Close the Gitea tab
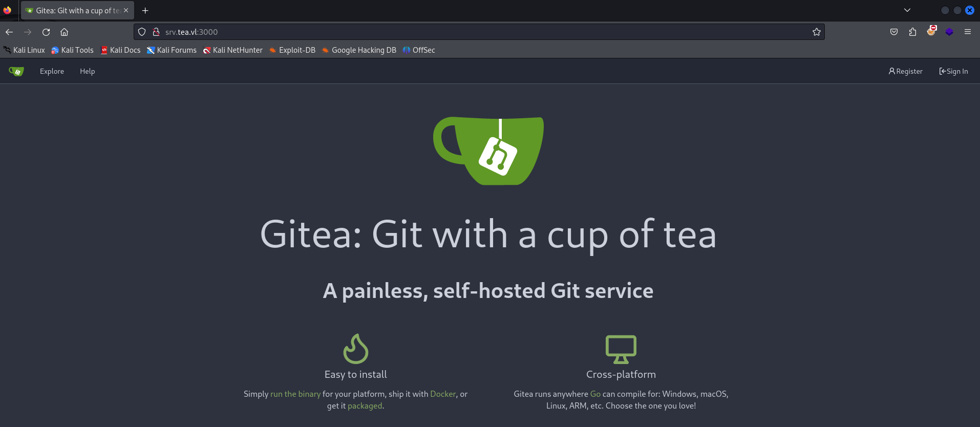980x427 pixels. 126,11
